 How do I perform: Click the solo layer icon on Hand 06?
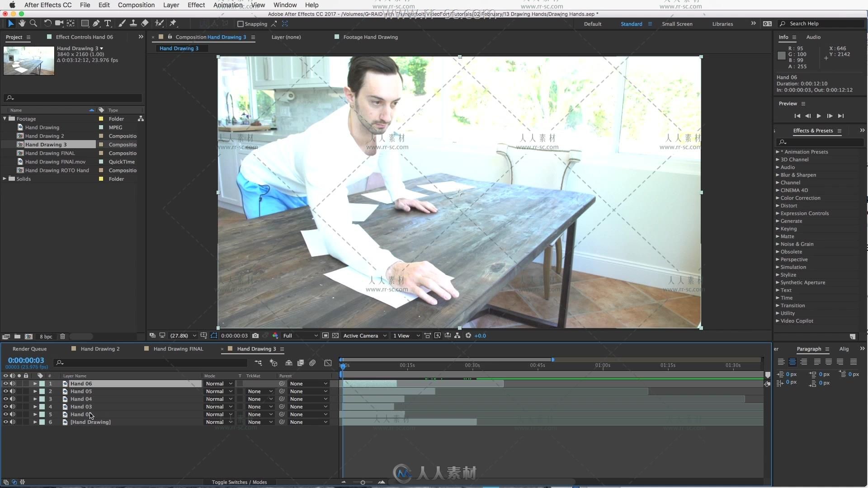point(19,383)
